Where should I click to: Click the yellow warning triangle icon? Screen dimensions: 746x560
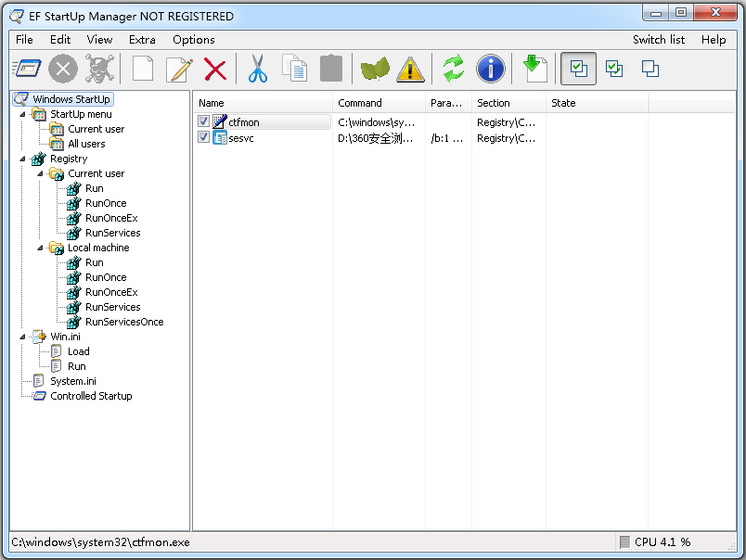click(x=410, y=69)
